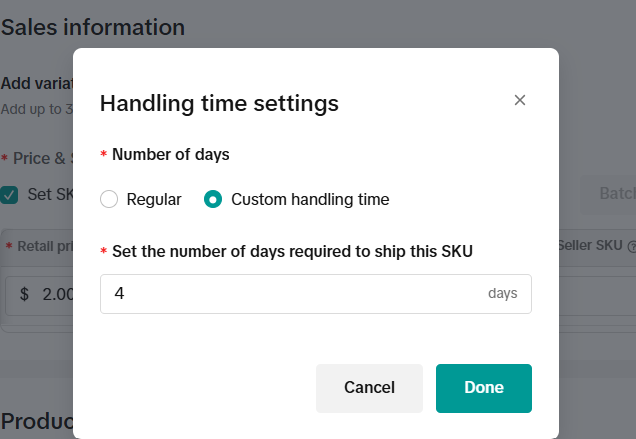Screen dimensions: 636x439
Task: Click the "Regular" option label text
Action: pyautogui.click(x=154, y=199)
